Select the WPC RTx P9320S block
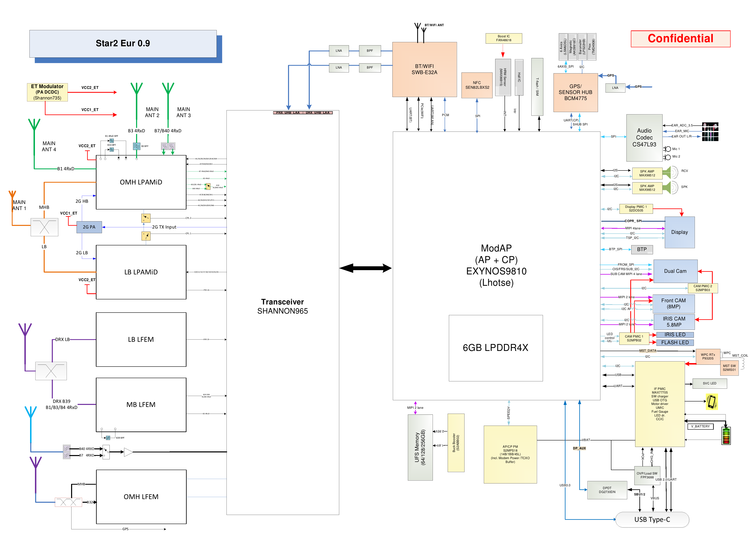 (708, 357)
